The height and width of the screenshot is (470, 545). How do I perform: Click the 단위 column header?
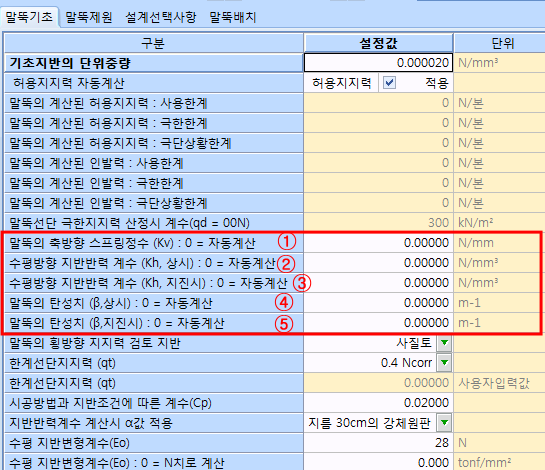pyautogui.click(x=499, y=43)
